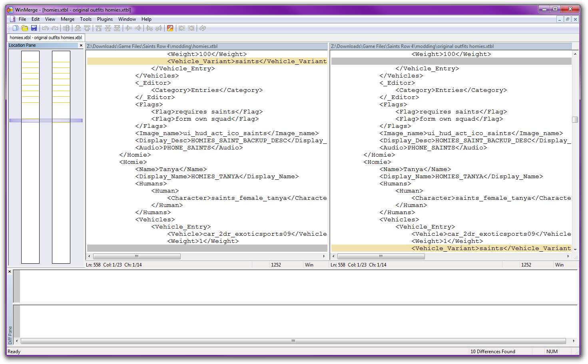Click scroll-up arrow of right pane
This screenshot has width=588, height=364.
(575, 54)
